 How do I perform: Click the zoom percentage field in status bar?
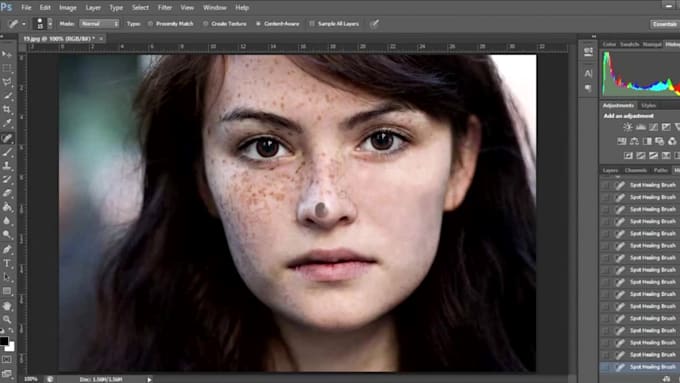pos(31,379)
